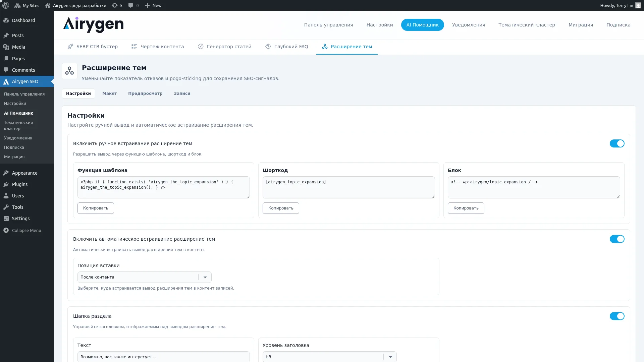Screen dimensions: 644x362
Task: Open the Глубокий FAQ tab
Action: [x=286, y=47]
